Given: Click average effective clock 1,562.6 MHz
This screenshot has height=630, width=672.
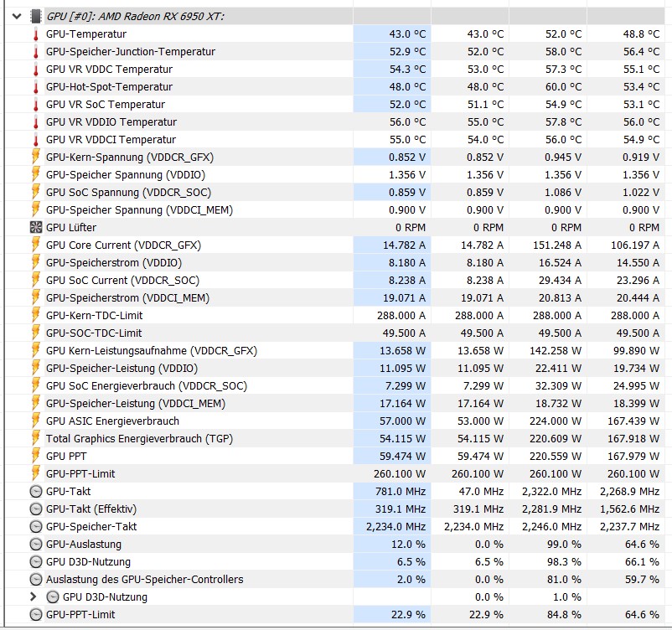Looking at the screenshot, I should click(x=629, y=509).
